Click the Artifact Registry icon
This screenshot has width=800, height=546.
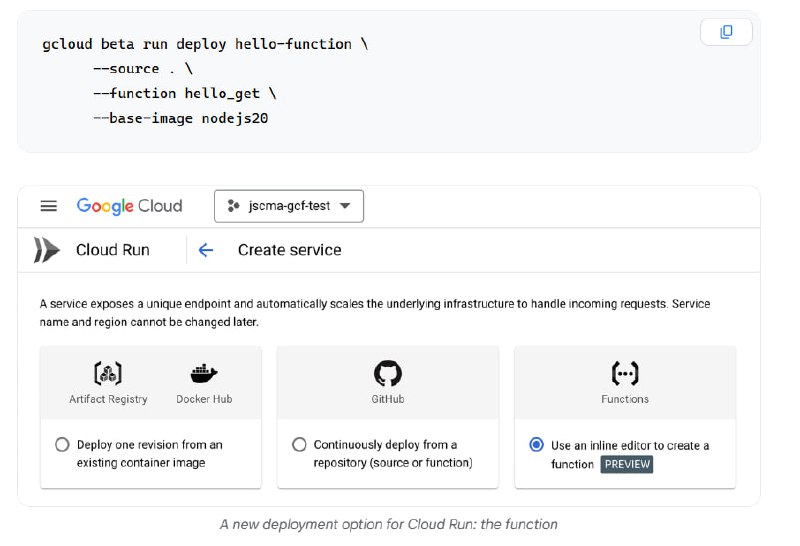tap(108, 373)
